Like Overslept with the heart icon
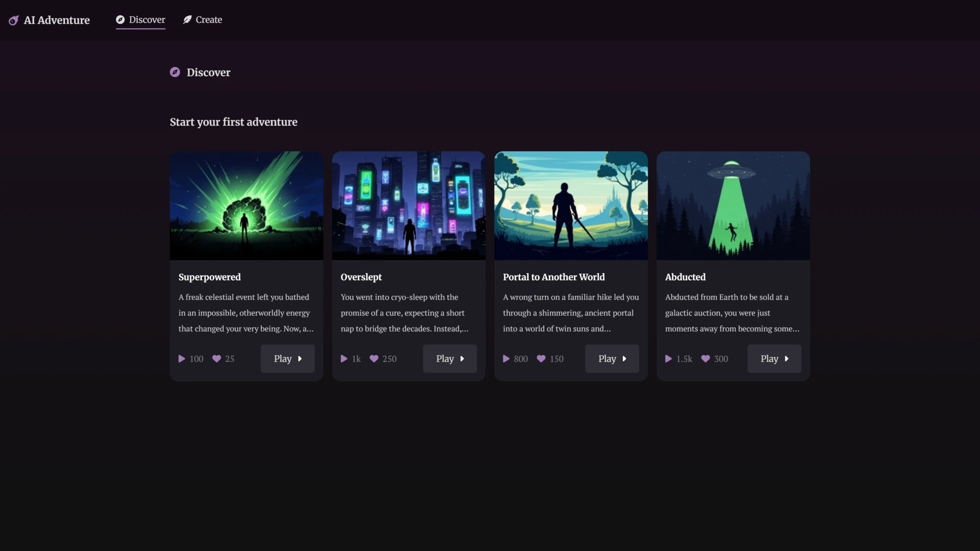Screen dimensions: 980x551 pos(374,359)
